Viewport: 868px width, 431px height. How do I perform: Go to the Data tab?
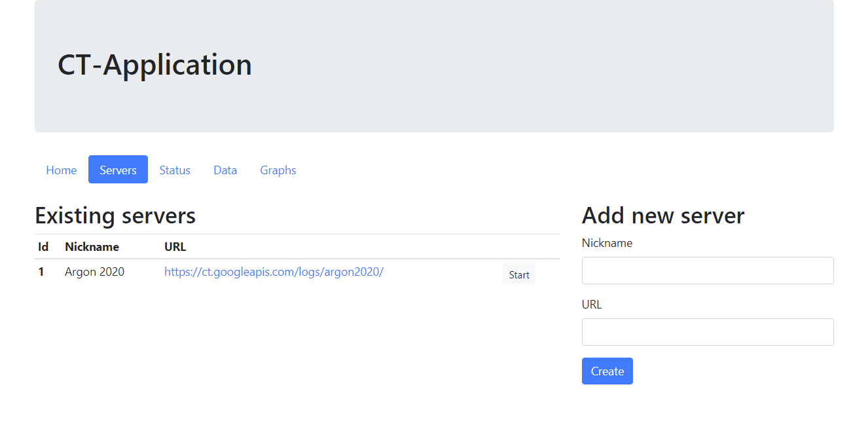(225, 170)
